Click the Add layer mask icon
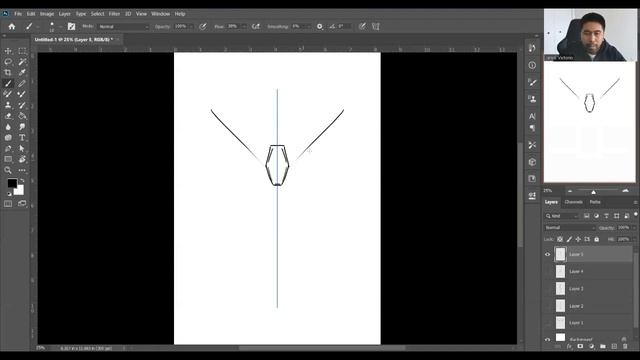640x360 pixels. pyautogui.click(x=580, y=347)
